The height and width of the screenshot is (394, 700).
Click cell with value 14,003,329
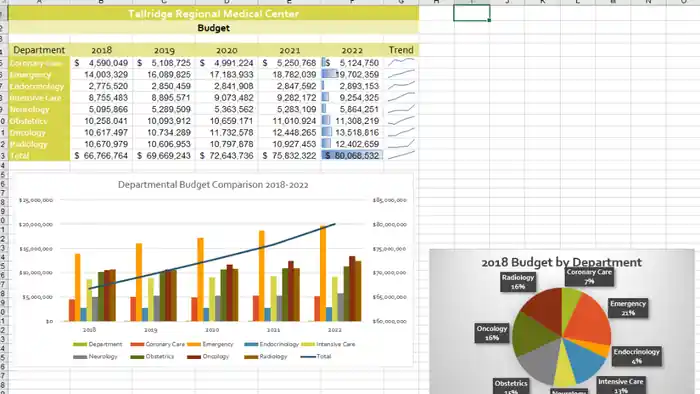pyautogui.click(x=101, y=75)
